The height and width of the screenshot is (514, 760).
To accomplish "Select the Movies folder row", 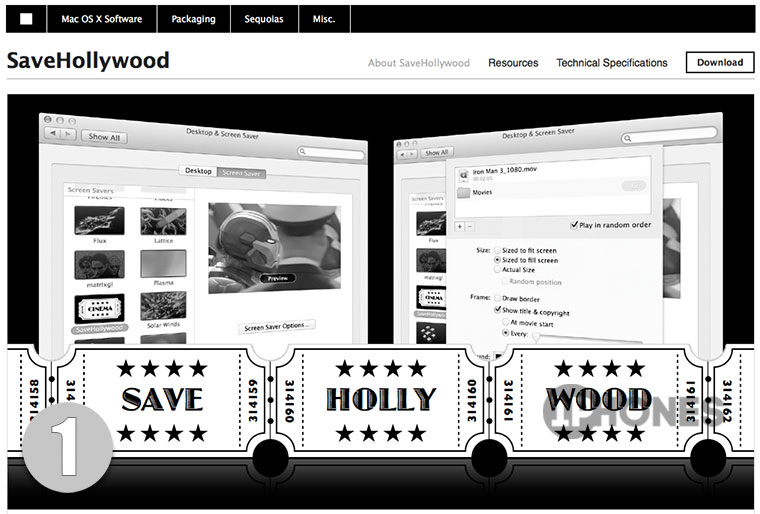I will pyautogui.click(x=553, y=192).
